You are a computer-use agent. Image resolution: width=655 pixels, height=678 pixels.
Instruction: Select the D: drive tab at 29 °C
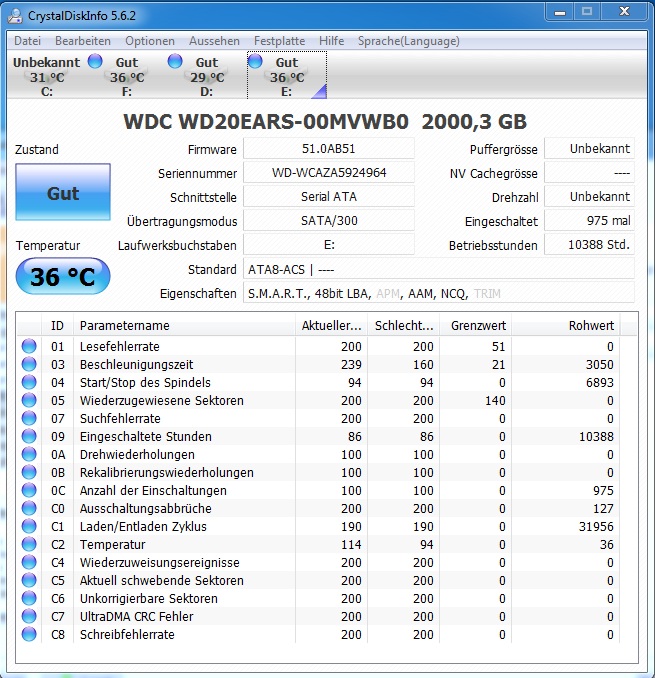tap(207, 76)
